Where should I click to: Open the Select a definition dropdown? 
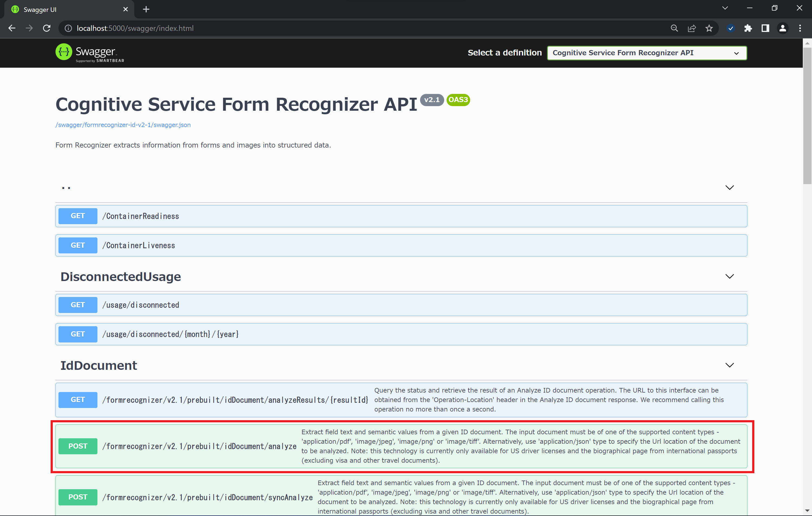646,53
